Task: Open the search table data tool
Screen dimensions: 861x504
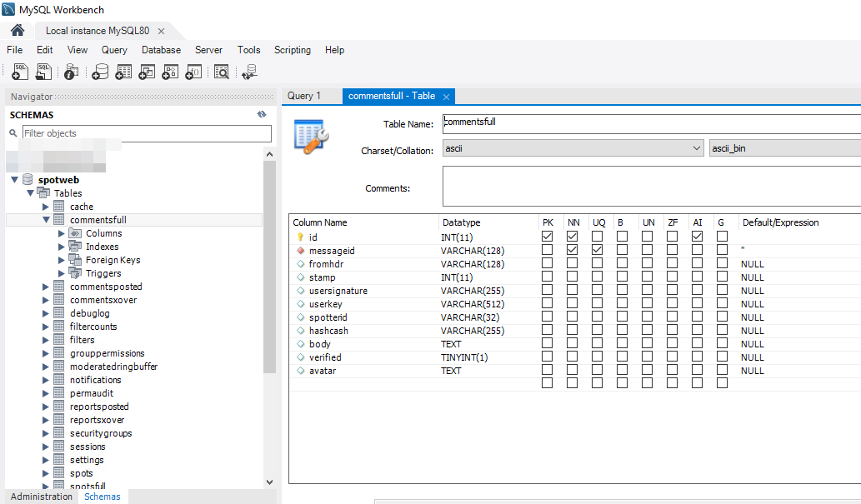Action: [x=221, y=72]
